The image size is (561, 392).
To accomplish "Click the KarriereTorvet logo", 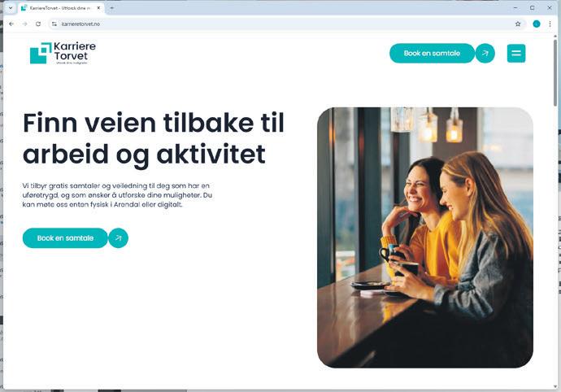I will click(x=63, y=53).
